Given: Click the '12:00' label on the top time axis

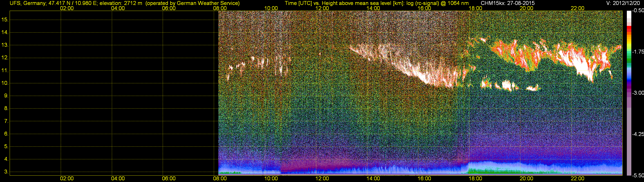Looking at the screenshot, I should coord(322,8).
